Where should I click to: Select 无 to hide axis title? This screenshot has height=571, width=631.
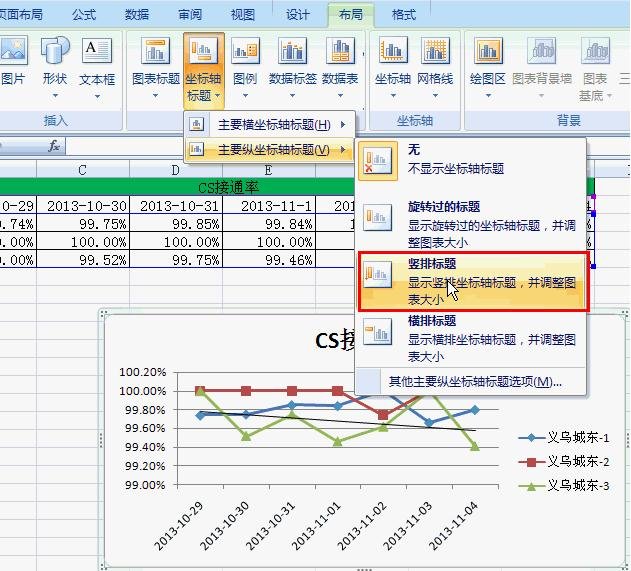(x=470, y=160)
